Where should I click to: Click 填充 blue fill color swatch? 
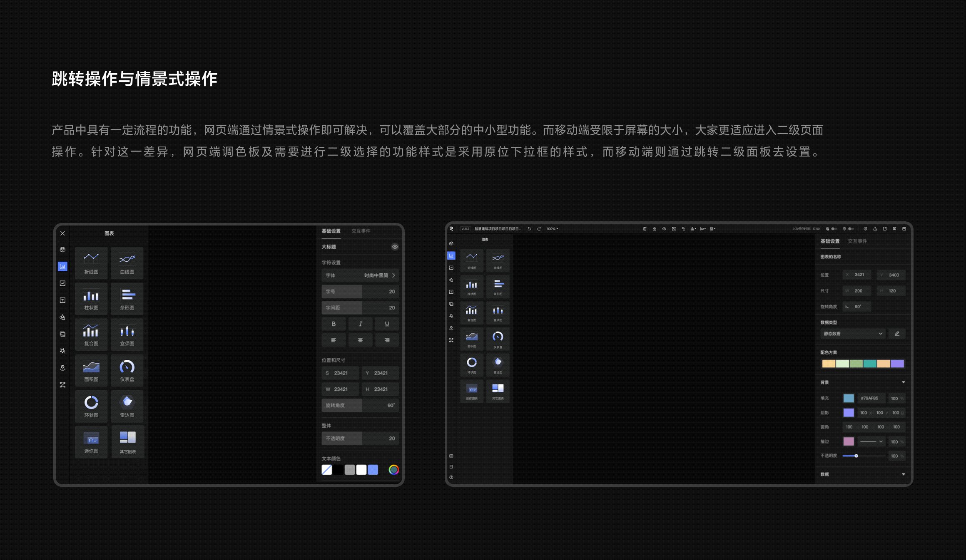(x=849, y=399)
